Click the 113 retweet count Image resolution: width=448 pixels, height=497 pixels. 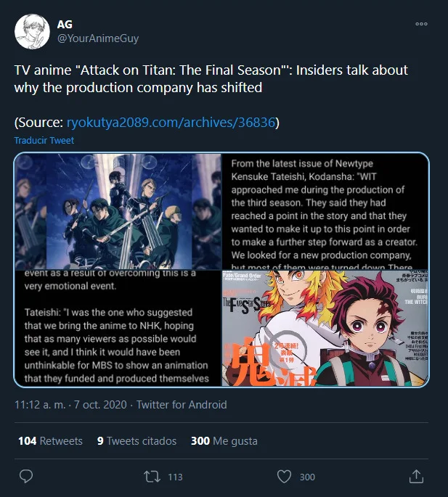click(x=175, y=477)
